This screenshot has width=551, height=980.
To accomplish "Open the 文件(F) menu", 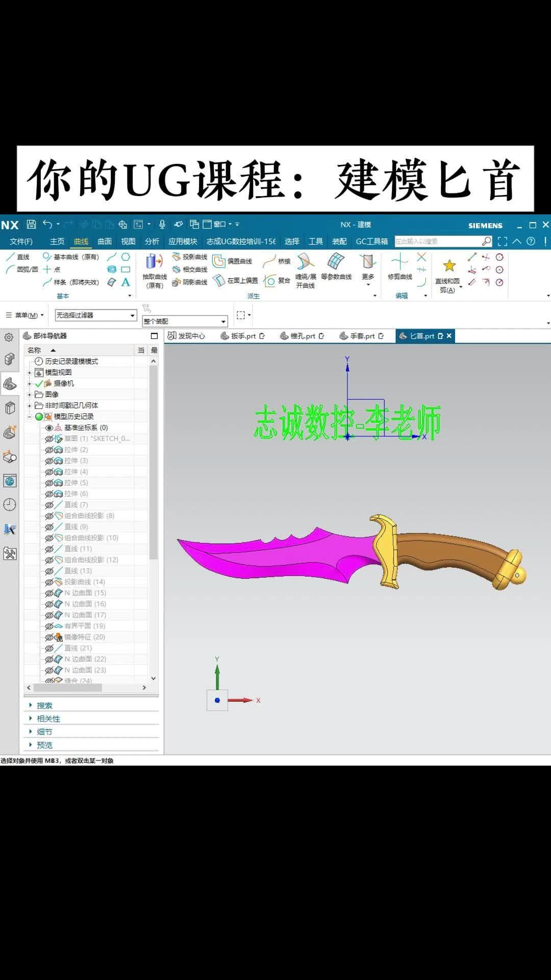I will coord(21,241).
